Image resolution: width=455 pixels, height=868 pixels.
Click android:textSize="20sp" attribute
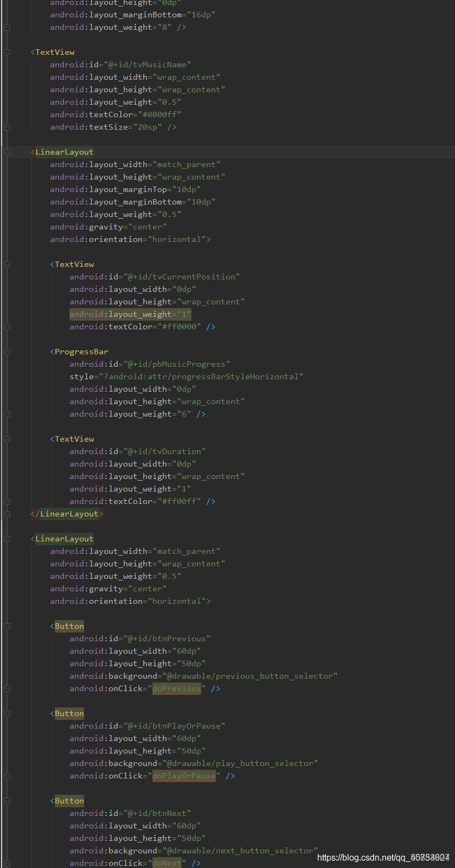[106, 127]
